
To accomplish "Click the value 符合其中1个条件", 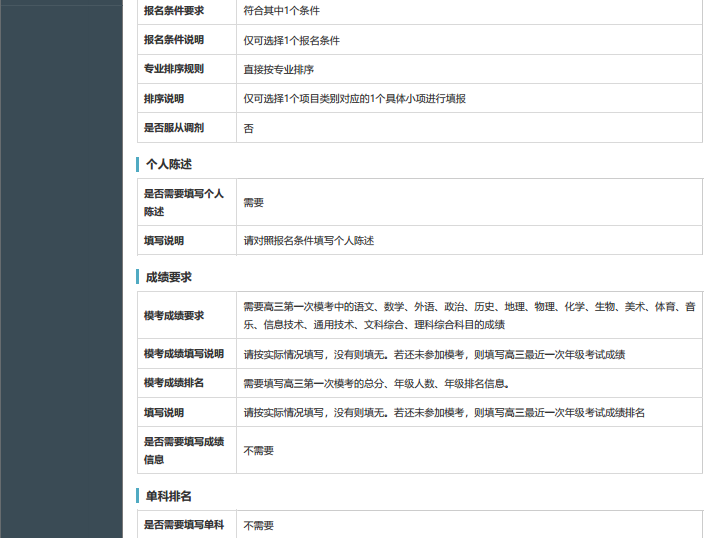I will click(x=282, y=11).
